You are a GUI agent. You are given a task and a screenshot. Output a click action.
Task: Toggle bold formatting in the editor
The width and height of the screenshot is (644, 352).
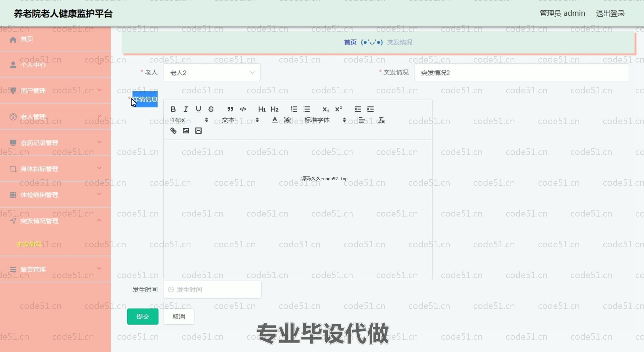point(173,109)
